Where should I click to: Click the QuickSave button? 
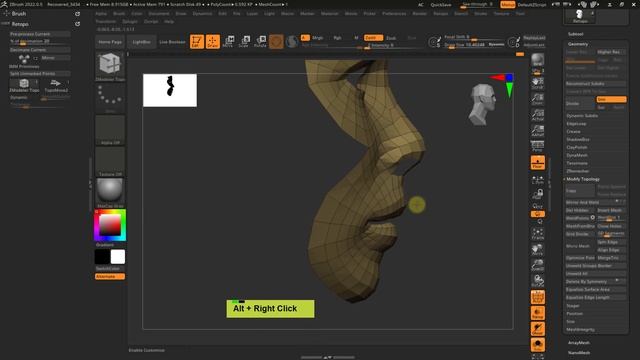coord(441,4)
